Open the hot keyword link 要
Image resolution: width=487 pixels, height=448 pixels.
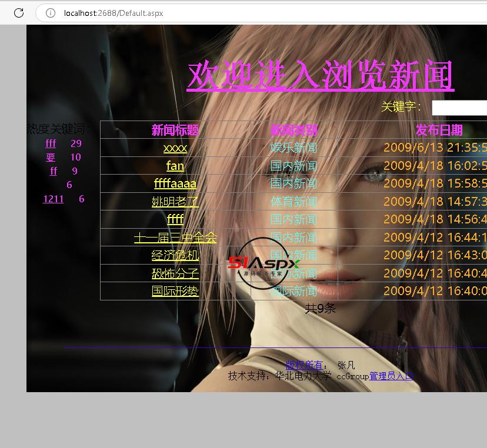(x=51, y=157)
